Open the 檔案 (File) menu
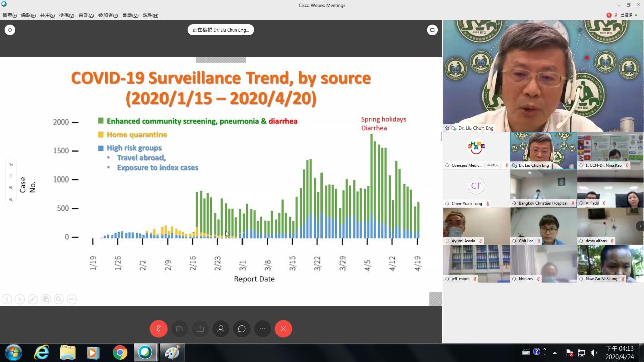The width and height of the screenshot is (644, 362). point(9,15)
